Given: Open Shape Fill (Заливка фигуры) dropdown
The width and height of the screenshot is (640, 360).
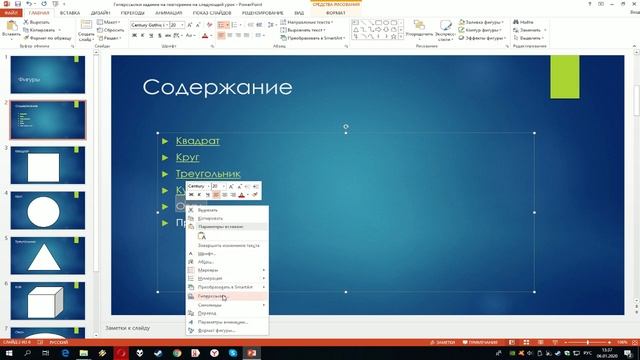Looking at the screenshot, I should (481, 22).
